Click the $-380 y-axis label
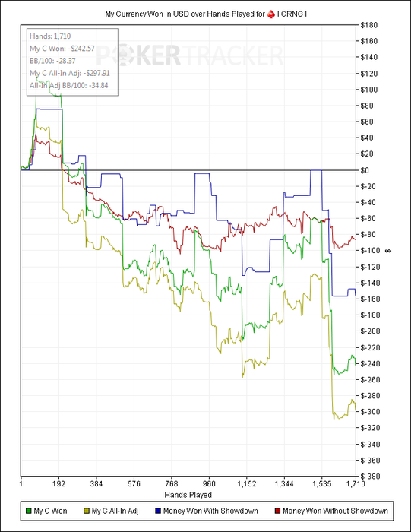 (x=370, y=477)
